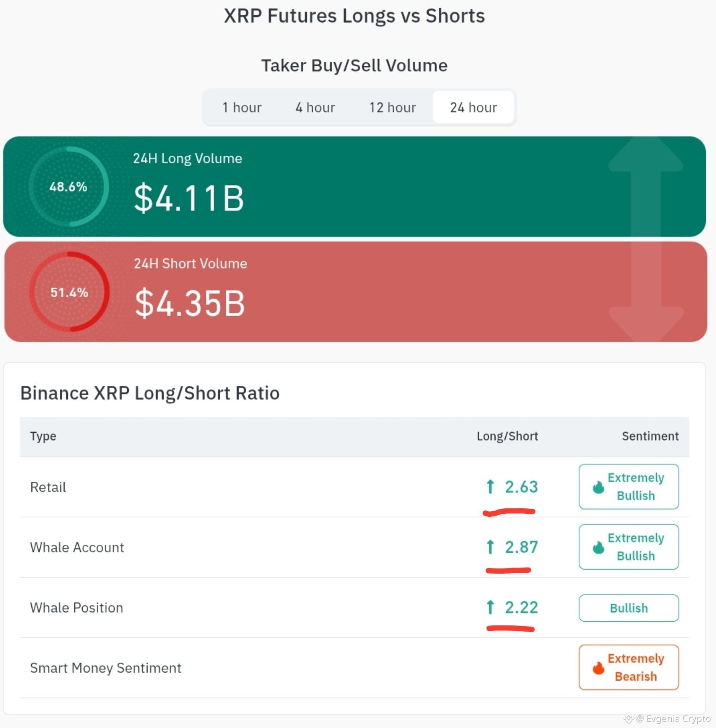Select the 24 hour tab

tap(474, 107)
